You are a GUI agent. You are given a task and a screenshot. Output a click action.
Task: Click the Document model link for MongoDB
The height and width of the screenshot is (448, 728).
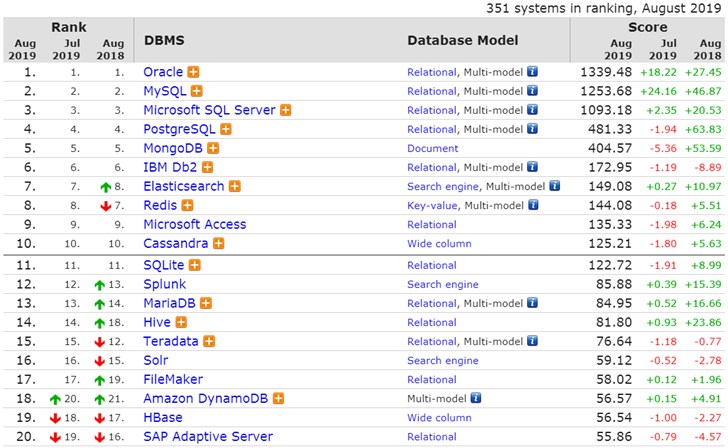(433, 148)
